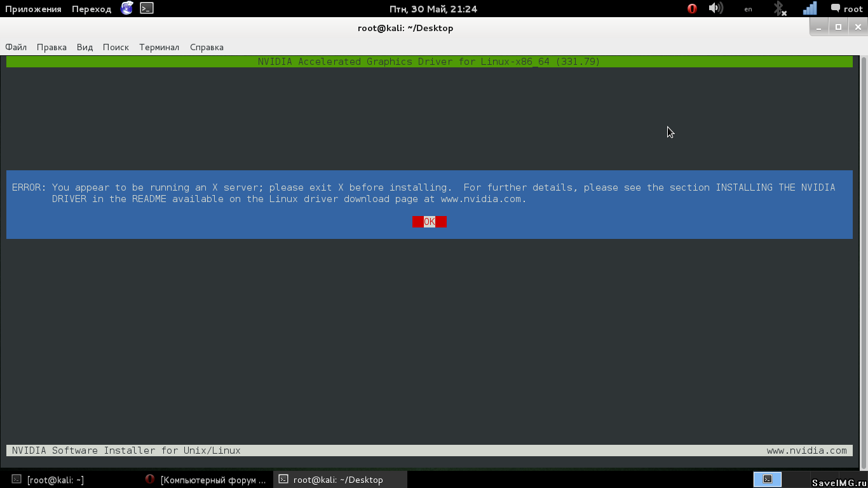
Task: Click the red OK button in the error dialog
Action: click(x=430, y=221)
